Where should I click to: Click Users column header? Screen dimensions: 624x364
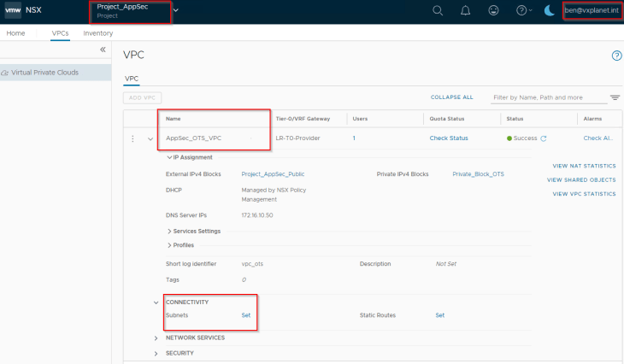[x=360, y=119]
